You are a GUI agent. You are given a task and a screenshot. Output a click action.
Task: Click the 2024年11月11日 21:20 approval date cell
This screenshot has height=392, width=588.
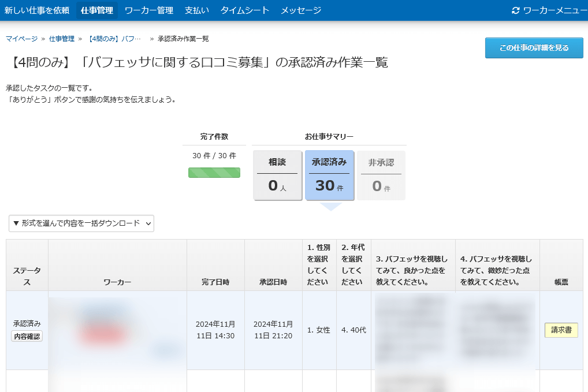(x=273, y=330)
